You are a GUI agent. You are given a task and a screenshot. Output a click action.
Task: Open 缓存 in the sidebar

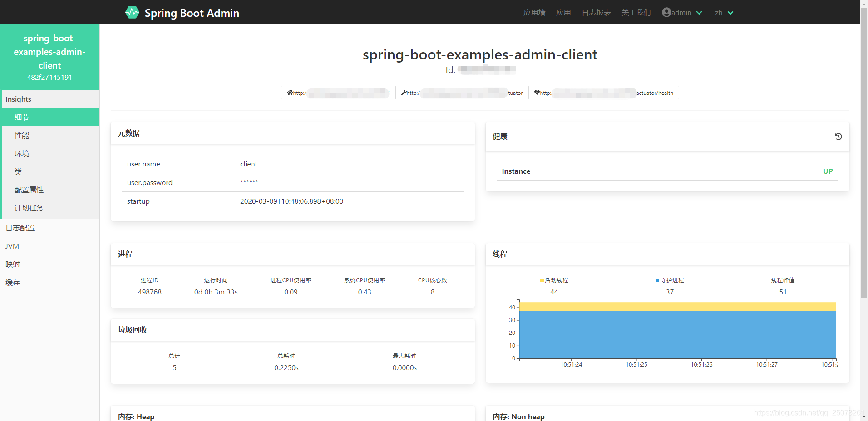tap(50, 282)
